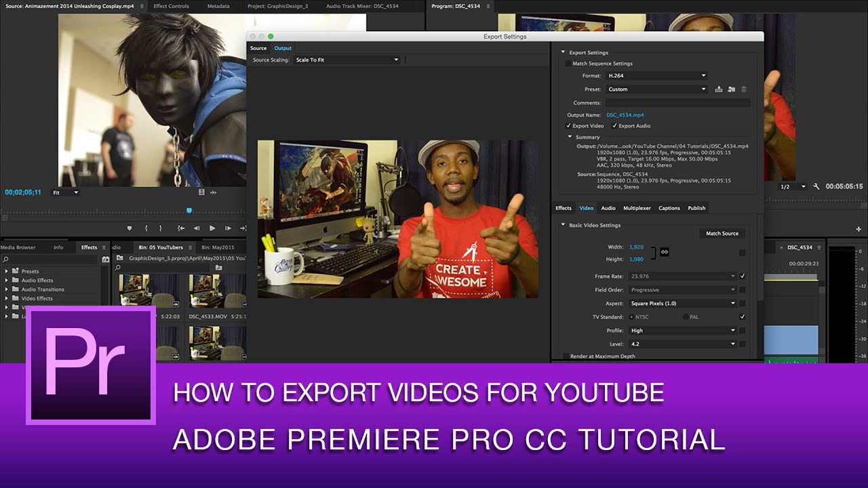This screenshot has width=868, height=488.
Task: Uncheck the Export Audio checkbox
Action: tap(614, 125)
